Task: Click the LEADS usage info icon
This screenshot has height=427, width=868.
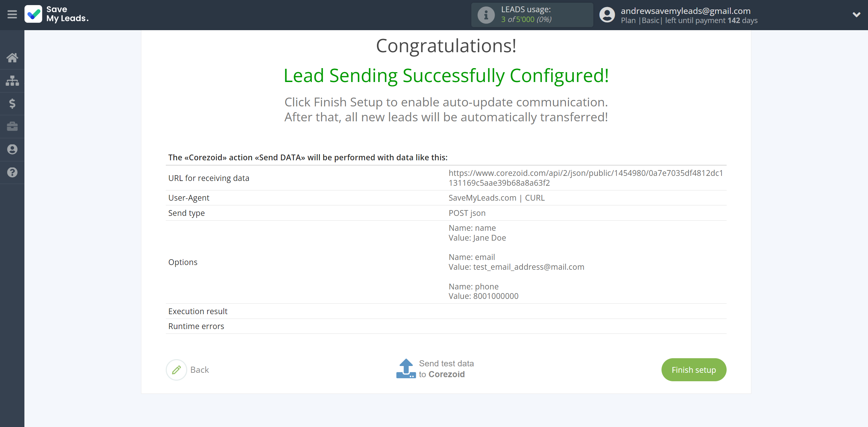Action: point(486,15)
